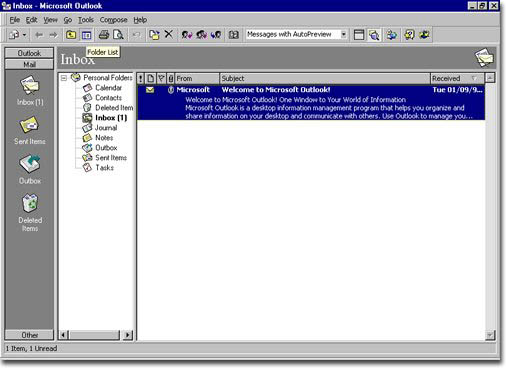Select the Notes folder in tree

pos(104,138)
